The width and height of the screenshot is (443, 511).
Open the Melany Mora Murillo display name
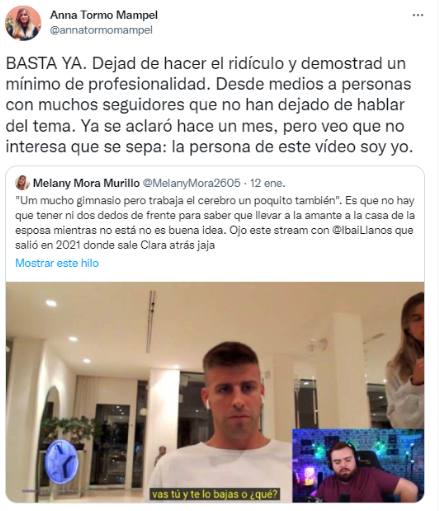(x=86, y=183)
